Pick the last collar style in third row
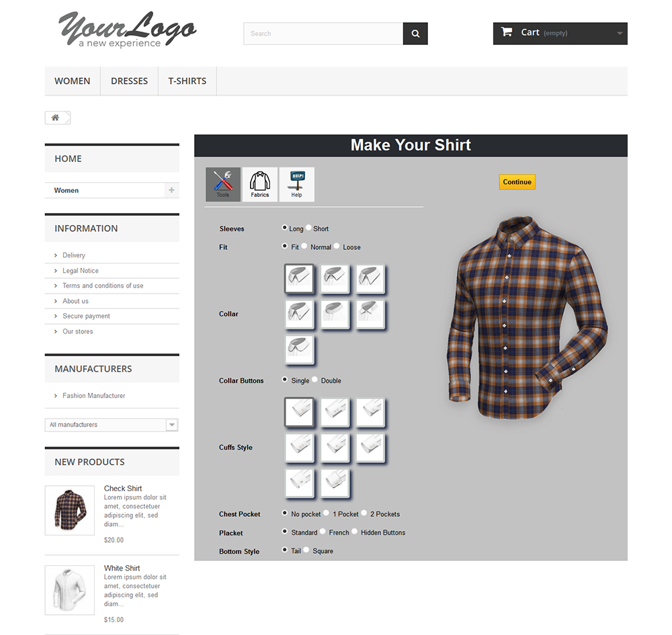The height and width of the screenshot is (635, 672). coord(299,349)
